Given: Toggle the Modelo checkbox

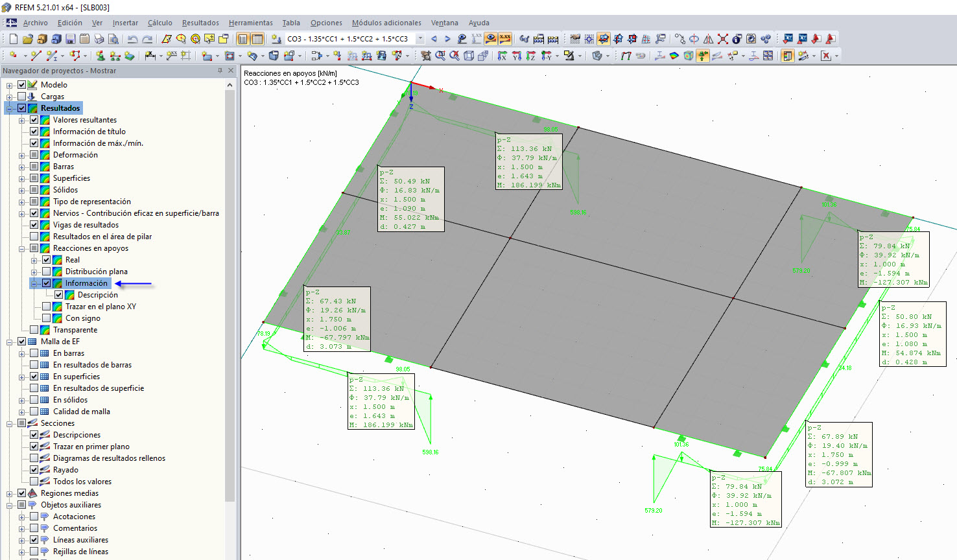Looking at the screenshot, I should [x=22, y=85].
